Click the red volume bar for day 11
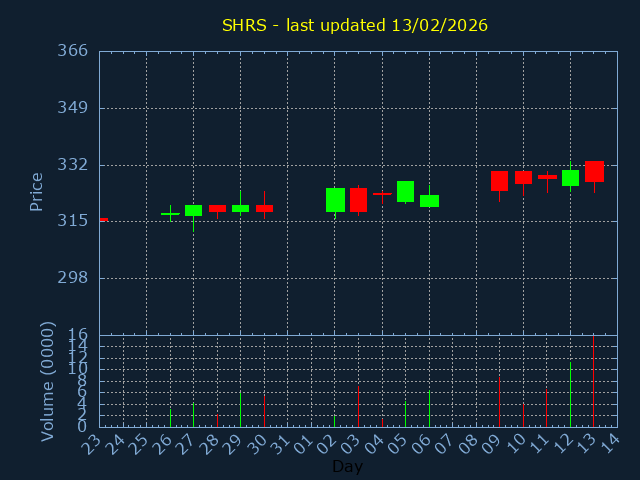Viewport: 640px width, 480px height. pyautogui.click(x=547, y=408)
